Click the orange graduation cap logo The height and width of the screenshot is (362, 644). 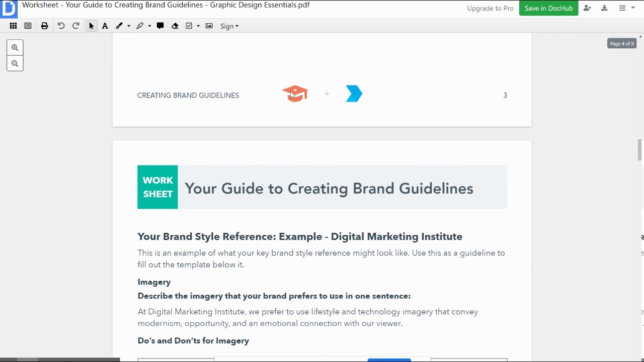pyautogui.click(x=295, y=94)
